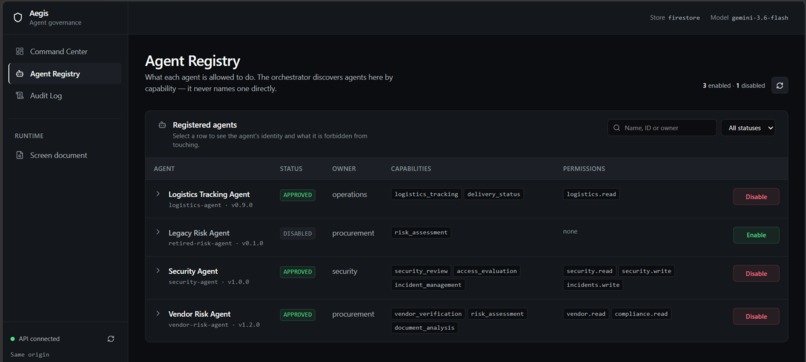Click the OWNER column header

pyautogui.click(x=344, y=169)
